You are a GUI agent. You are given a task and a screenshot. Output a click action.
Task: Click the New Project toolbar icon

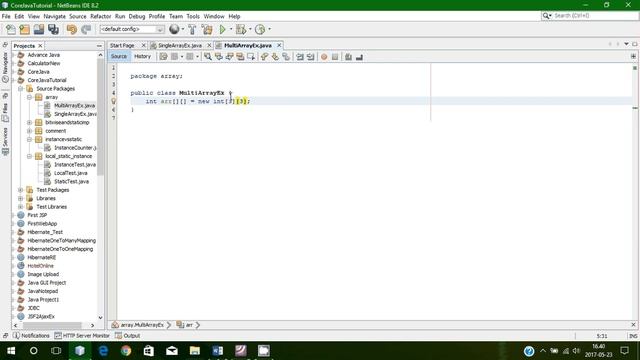(x=24, y=29)
